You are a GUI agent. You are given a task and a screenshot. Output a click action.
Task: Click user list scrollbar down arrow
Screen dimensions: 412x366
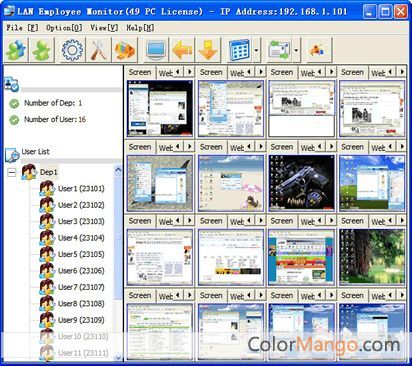pos(118,358)
